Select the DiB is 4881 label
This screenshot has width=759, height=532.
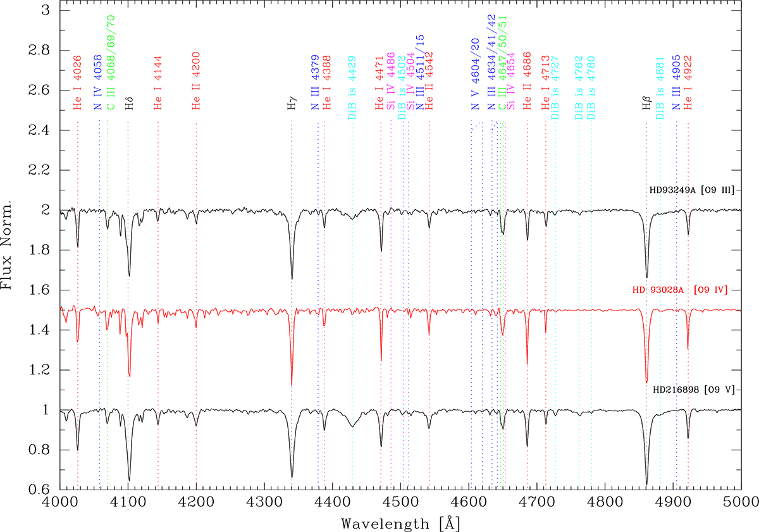coord(660,87)
